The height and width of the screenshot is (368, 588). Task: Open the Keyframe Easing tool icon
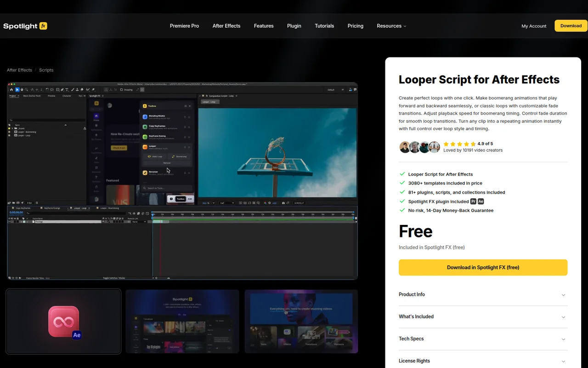[145, 137]
